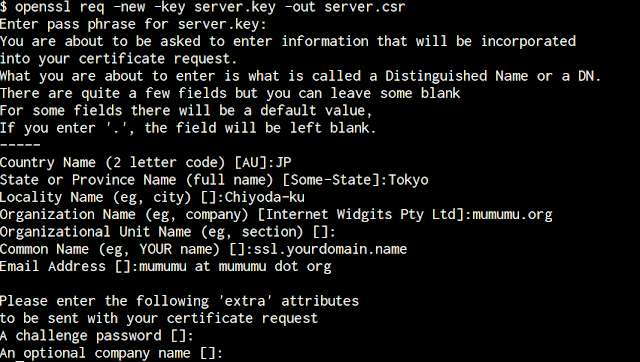
Task: Click the Email Address value text
Action: [235, 267]
